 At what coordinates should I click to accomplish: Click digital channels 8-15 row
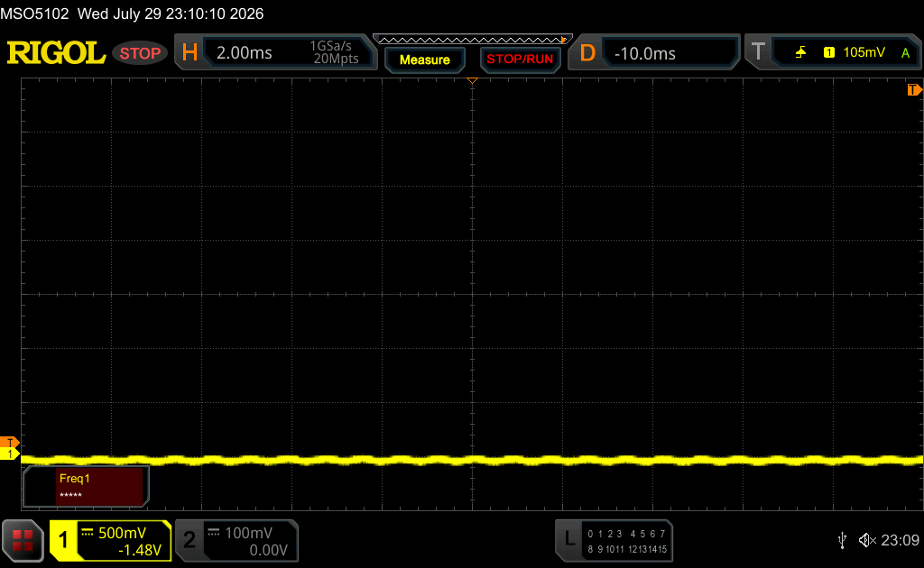pyautogui.click(x=626, y=549)
